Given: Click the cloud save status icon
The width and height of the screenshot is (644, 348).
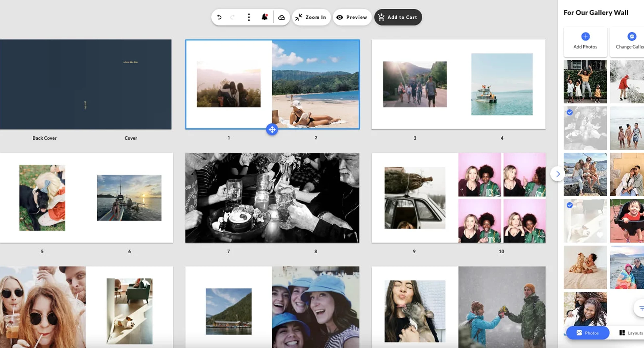Looking at the screenshot, I should [x=281, y=17].
